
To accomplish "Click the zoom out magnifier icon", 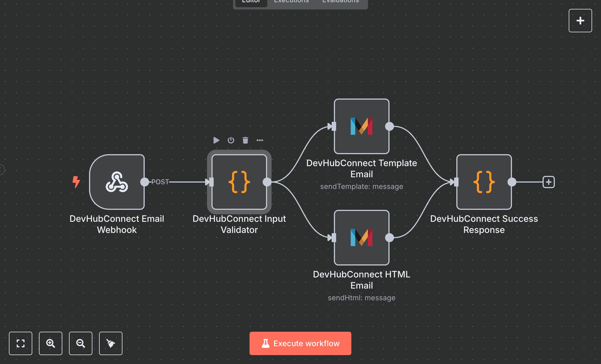I will coord(81,343).
